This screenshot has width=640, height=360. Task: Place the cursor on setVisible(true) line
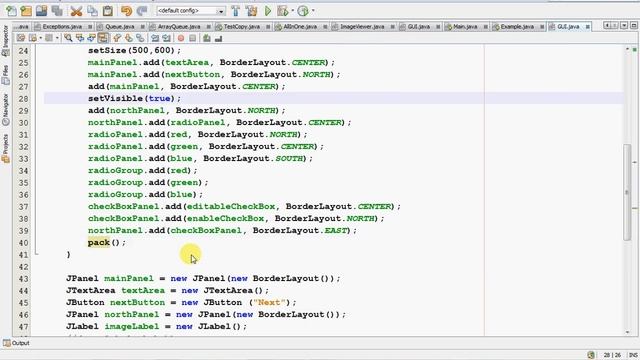click(x=134, y=98)
